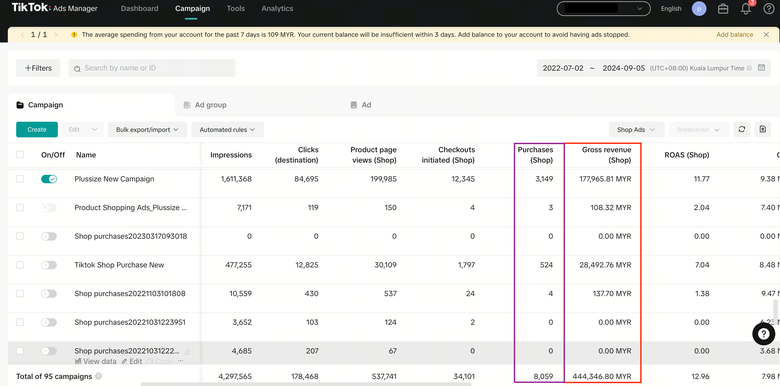Open the Campaign menu
Screen dimensions: 780x386
pyautogui.click(x=193, y=8)
